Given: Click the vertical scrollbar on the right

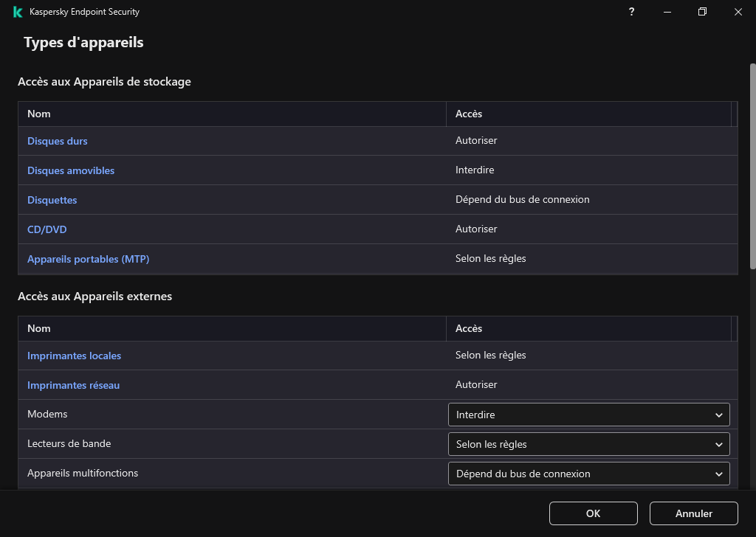Looking at the screenshot, I should pos(752,166).
